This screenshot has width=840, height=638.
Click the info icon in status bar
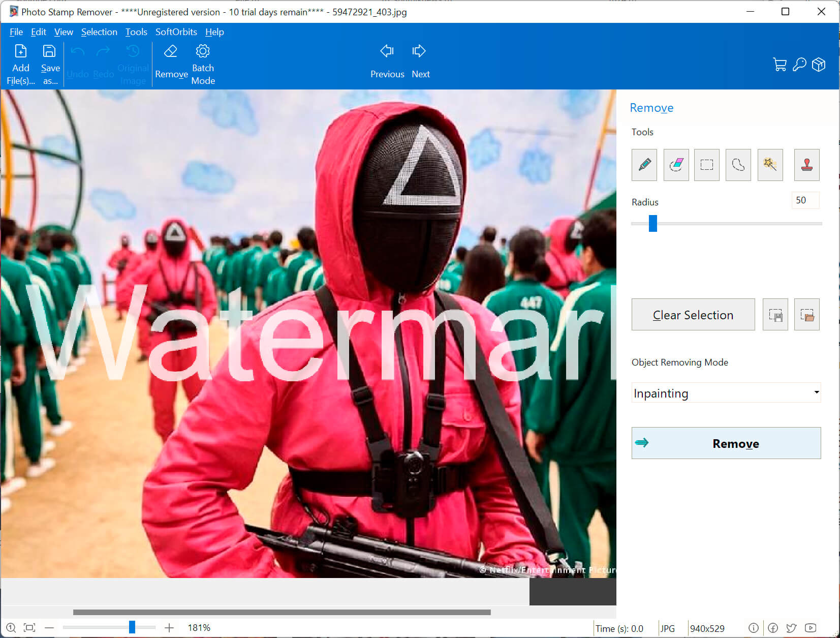(754, 628)
